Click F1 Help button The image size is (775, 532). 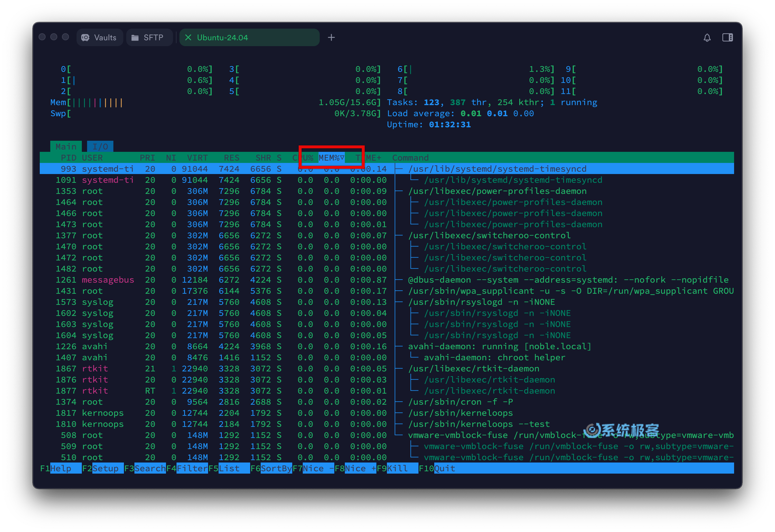[x=61, y=468]
